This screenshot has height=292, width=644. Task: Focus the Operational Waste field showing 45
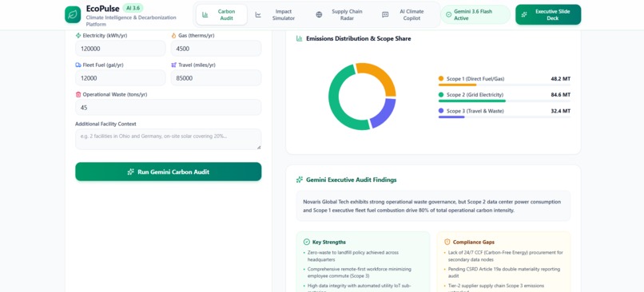click(168, 108)
